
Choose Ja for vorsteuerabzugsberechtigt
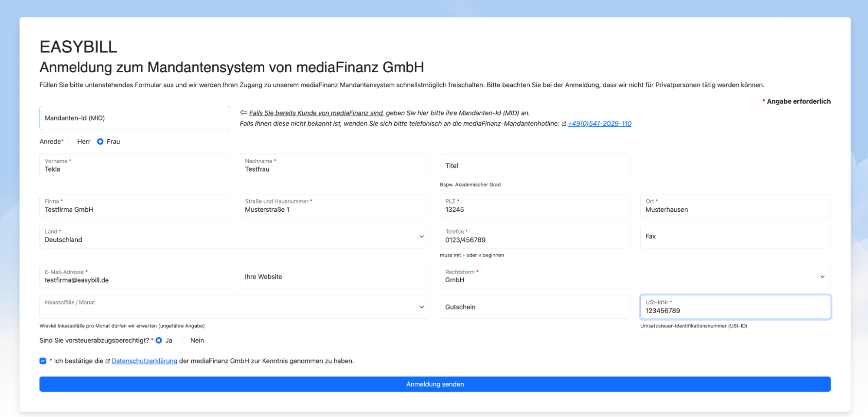(x=159, y=341)
